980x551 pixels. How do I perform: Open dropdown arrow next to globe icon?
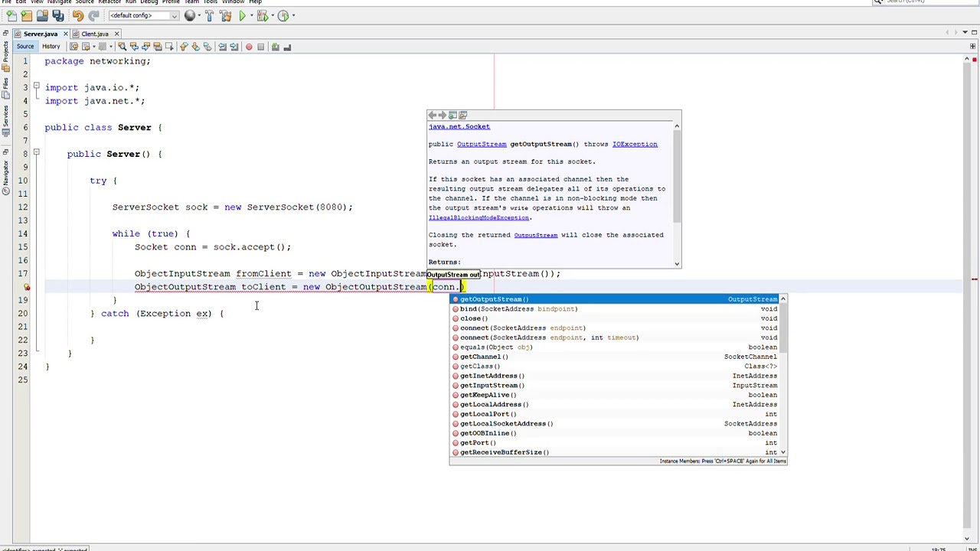pyautogui.click(x=198, y=15)
